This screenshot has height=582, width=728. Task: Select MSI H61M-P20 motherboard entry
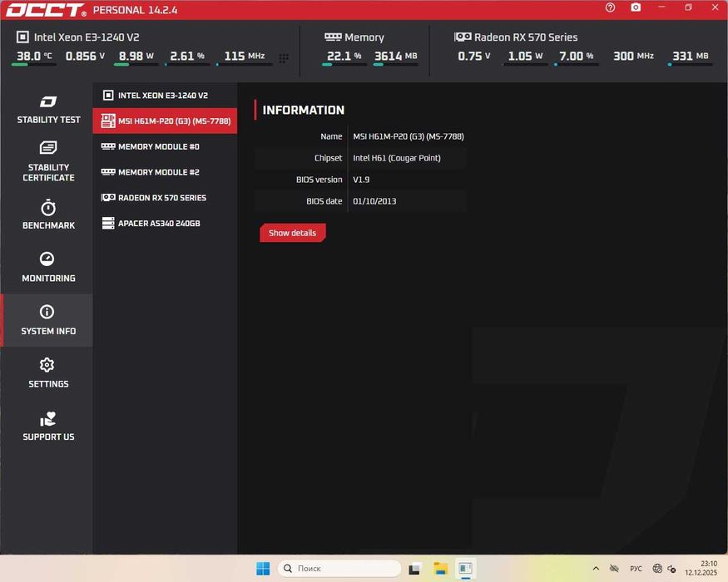click(x=165, y=121)
